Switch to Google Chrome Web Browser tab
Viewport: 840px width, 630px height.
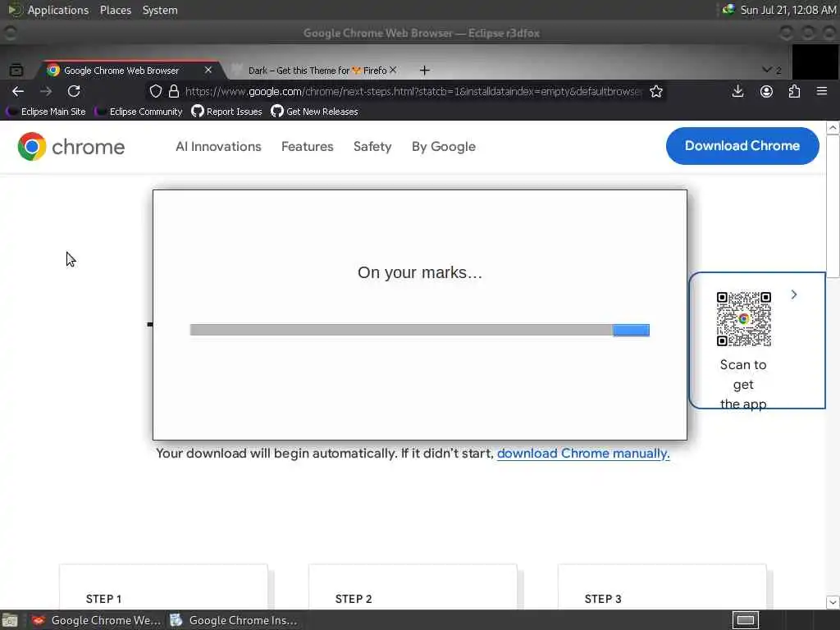coord(129,71)
